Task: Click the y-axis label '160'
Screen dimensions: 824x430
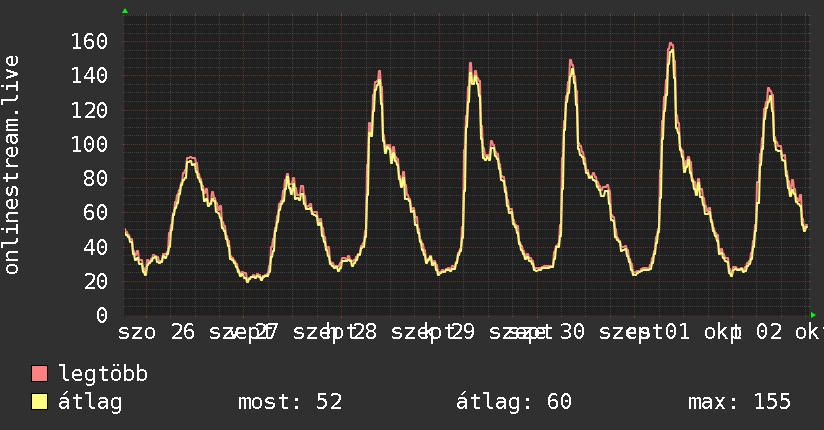Action: pyautogui.click(x=89, y=41)
